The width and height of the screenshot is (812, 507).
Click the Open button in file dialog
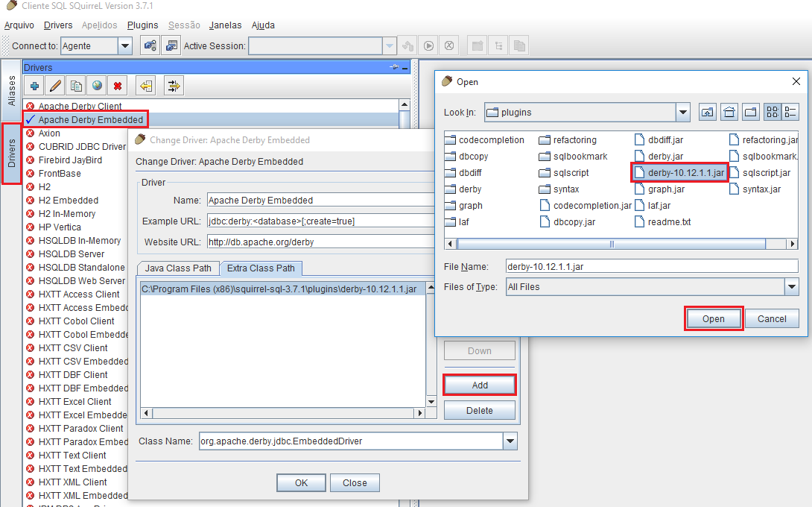click(713, 319)
